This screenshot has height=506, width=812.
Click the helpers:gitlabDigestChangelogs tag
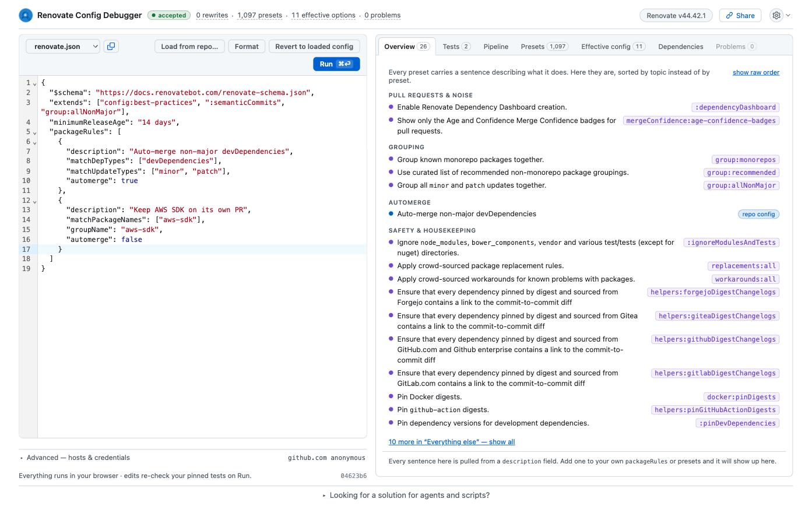pos(715,373)
